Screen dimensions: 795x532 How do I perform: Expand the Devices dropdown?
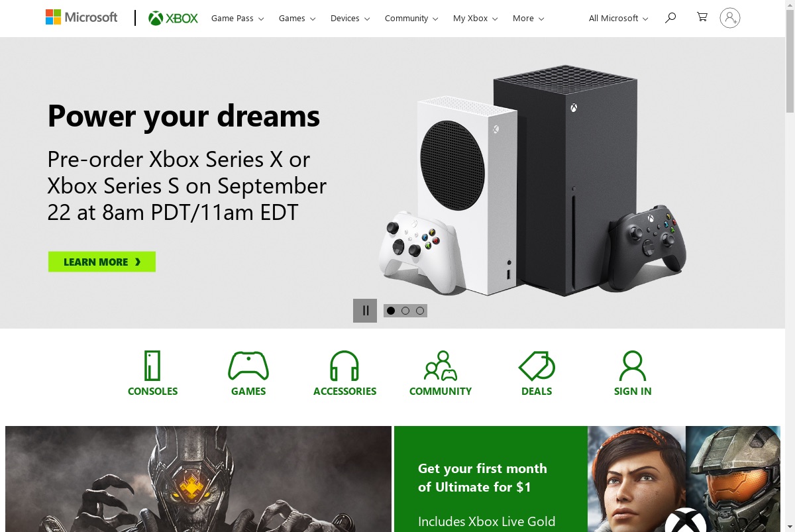pyautogui.click(x=350, y=18)
